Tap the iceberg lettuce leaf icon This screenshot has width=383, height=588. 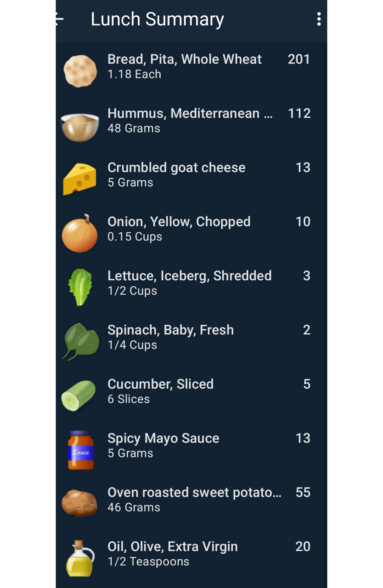point(80,287)
